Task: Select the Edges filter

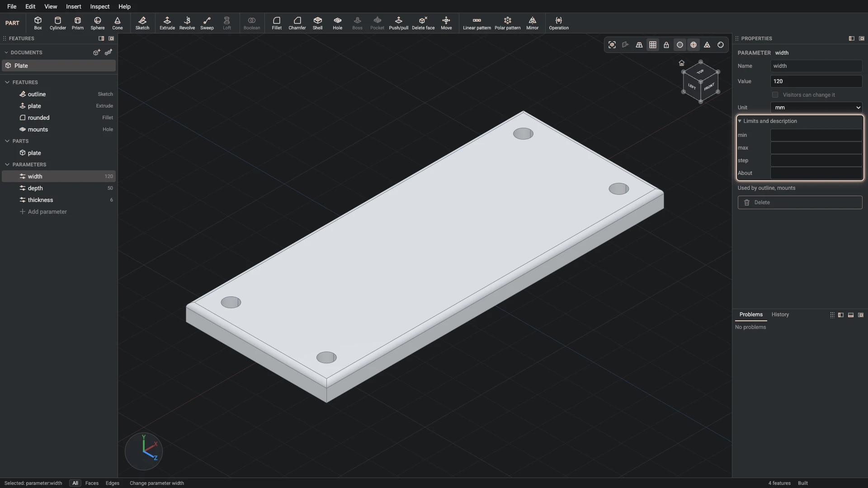Action: point(113,483)
